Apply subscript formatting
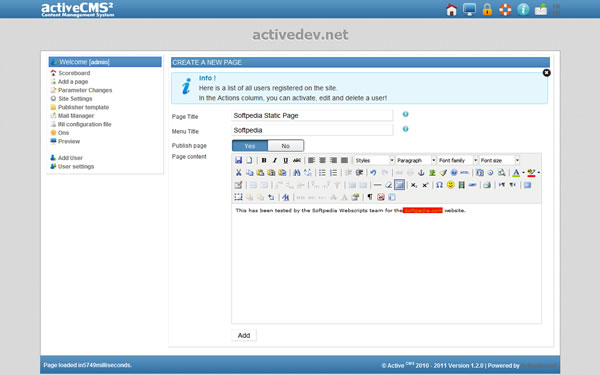This screenshot has height=375, width=600. pyautogui.click(x=414, y=185)
